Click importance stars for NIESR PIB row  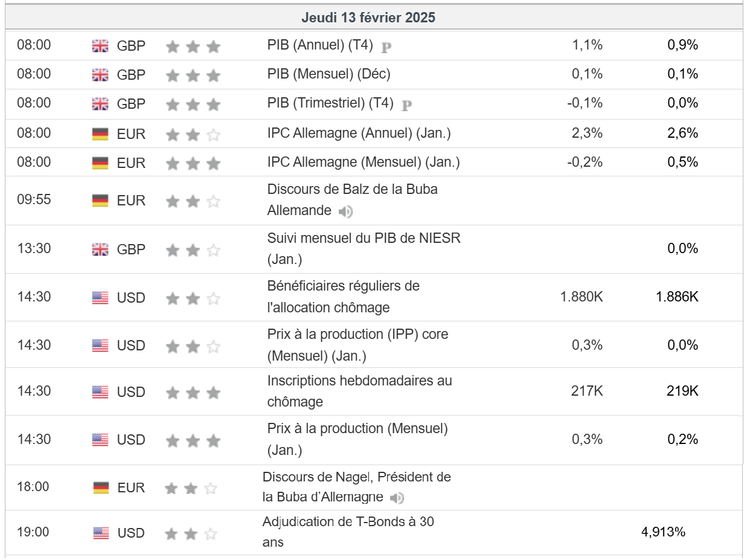(193, 249)
